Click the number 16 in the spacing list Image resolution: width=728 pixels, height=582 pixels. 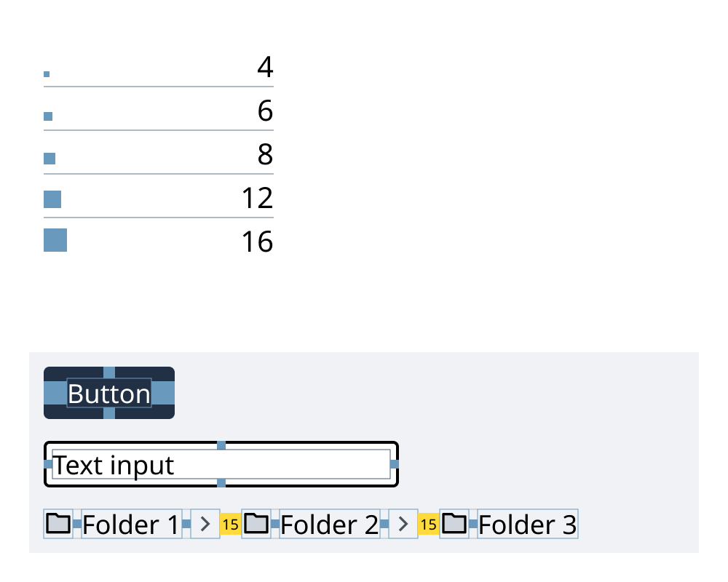pos(257,242)
